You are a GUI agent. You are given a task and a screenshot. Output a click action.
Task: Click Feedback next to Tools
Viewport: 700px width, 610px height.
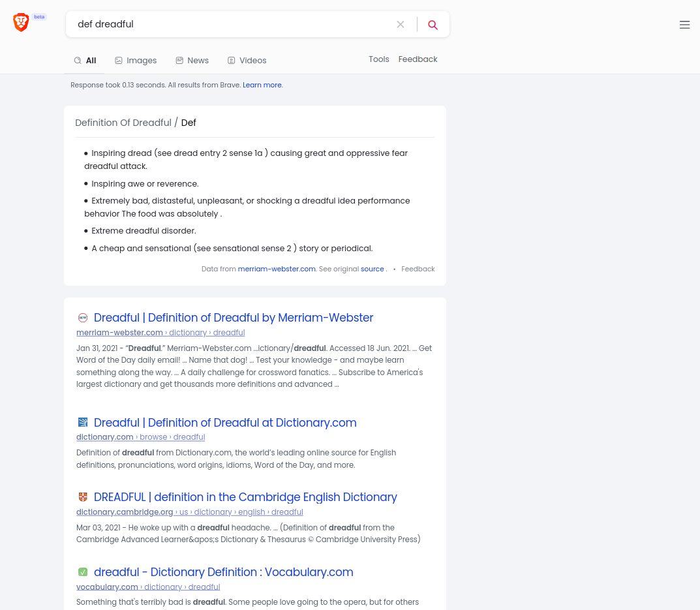tap(418, 59)
